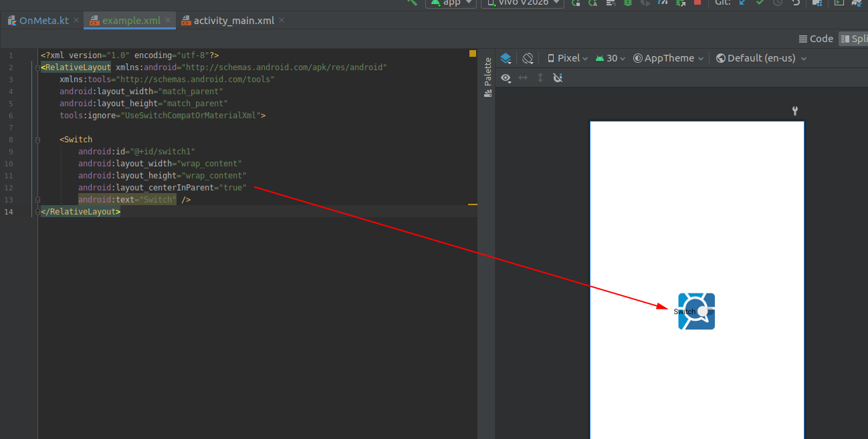
Task: Click android:layout_height="match_parent" text
Action: 144,104
